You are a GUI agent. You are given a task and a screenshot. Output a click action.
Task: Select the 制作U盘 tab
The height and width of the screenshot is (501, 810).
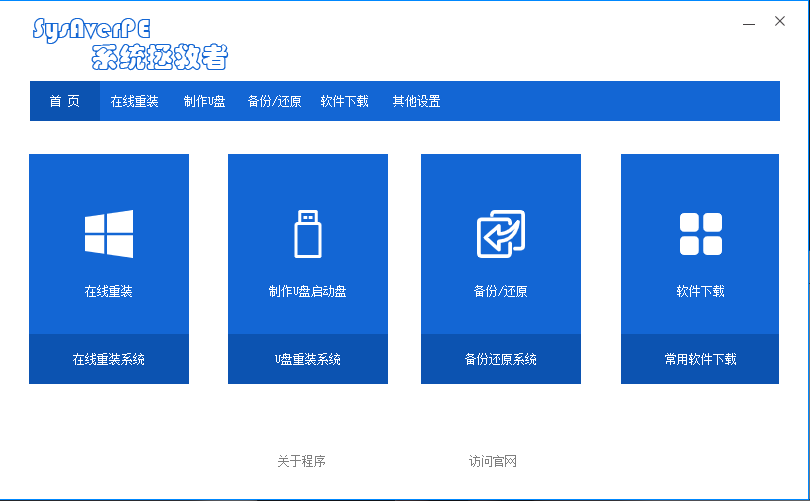click(x=204, y=101)
